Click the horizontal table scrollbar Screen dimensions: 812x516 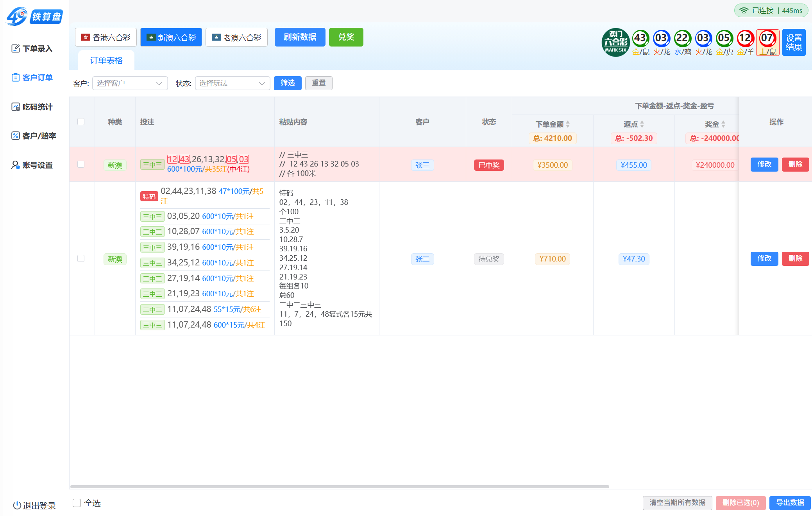coord(340,487)
